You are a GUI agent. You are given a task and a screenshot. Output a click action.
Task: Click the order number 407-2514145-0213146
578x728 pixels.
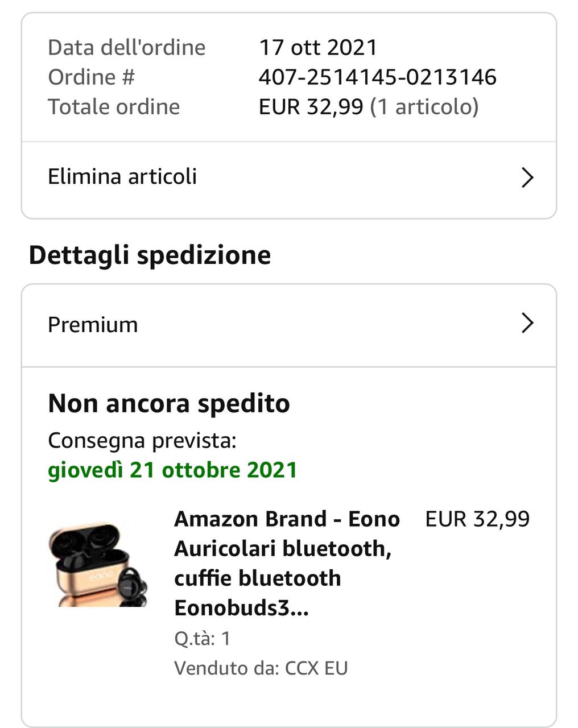[x=377, y=77]
